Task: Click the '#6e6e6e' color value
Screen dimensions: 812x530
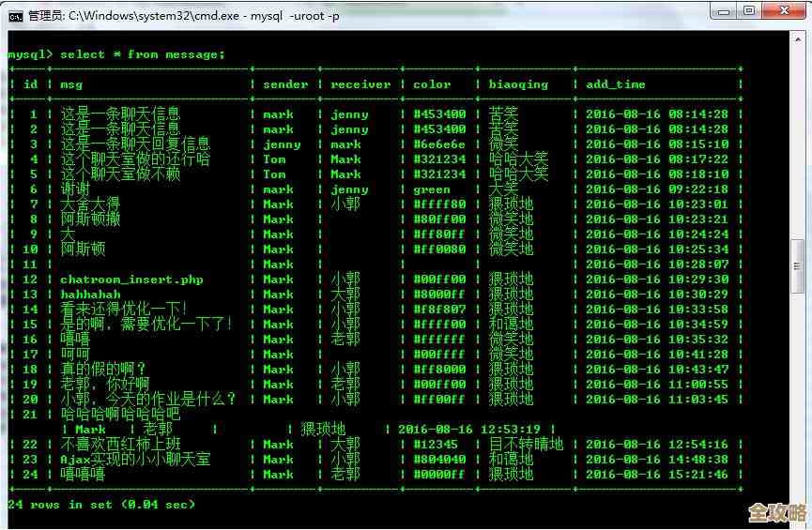Action: 439,144
